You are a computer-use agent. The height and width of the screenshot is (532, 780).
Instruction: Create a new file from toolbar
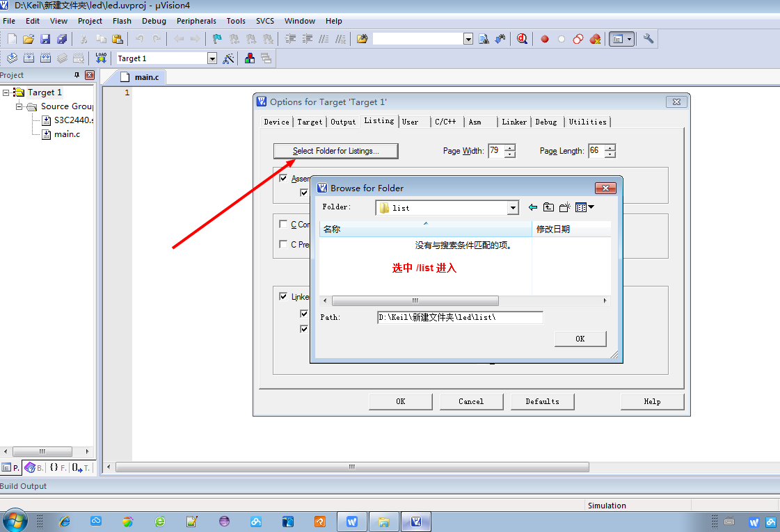(x=13, y=39)
